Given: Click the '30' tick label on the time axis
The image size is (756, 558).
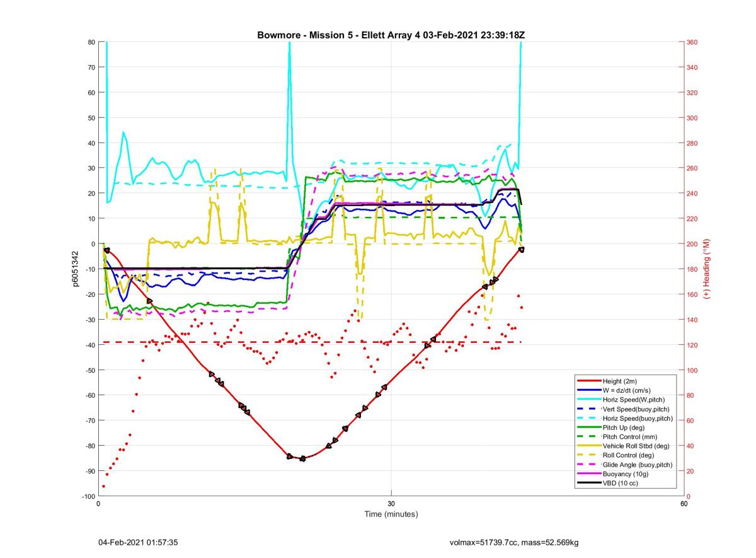Looking at the screenshot, I should point(391,504).
